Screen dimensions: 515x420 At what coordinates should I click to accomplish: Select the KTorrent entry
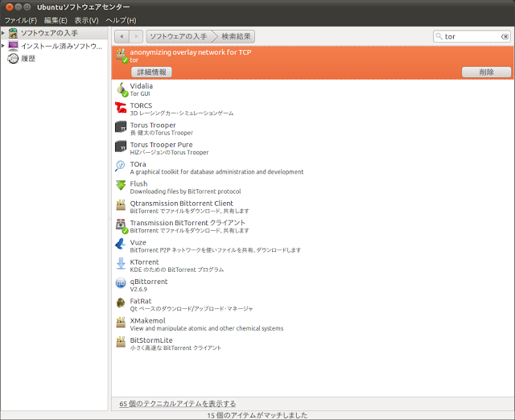coord(313,266)
